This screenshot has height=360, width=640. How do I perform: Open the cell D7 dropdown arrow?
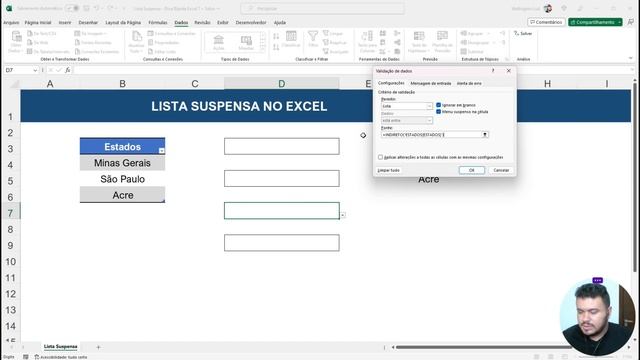click(343, 215)
